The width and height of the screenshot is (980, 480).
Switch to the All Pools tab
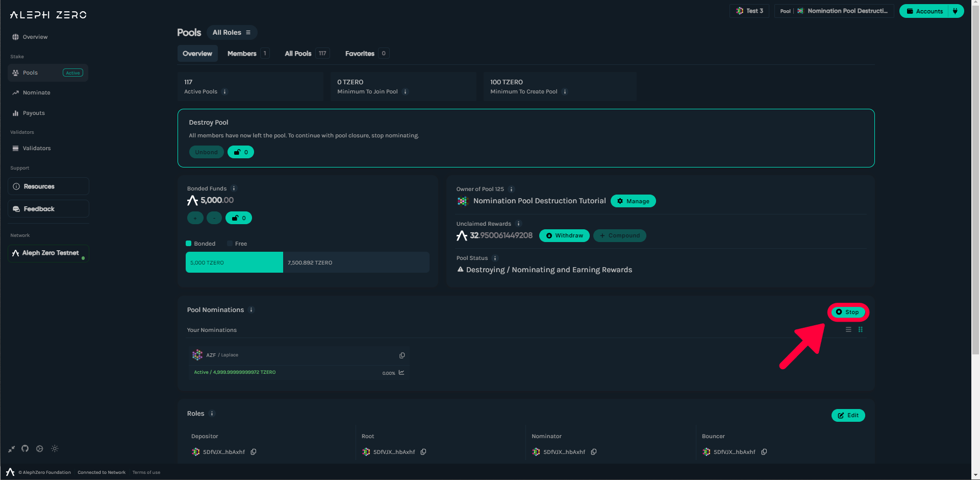pyautogui.click(x=298, y=54)
